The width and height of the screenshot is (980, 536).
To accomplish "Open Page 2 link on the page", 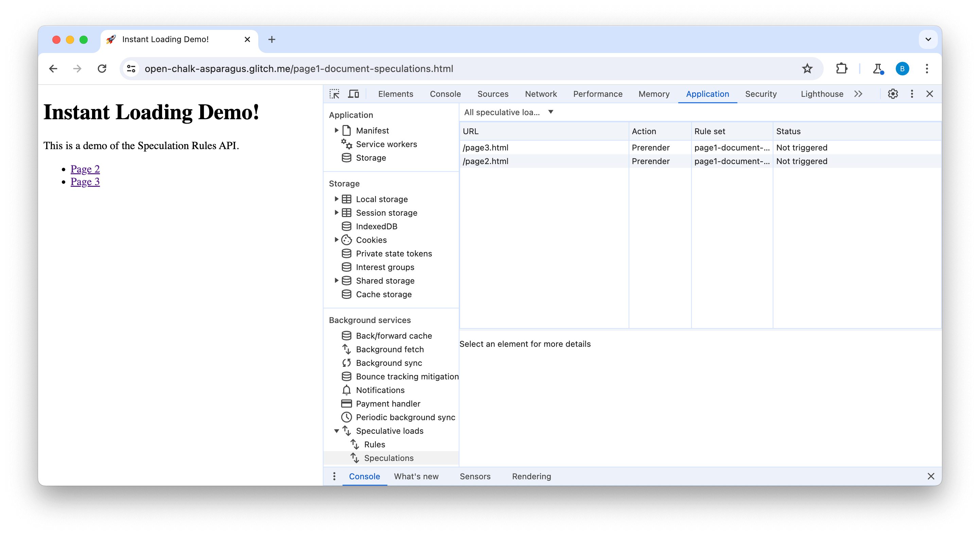I will (85, 169).
